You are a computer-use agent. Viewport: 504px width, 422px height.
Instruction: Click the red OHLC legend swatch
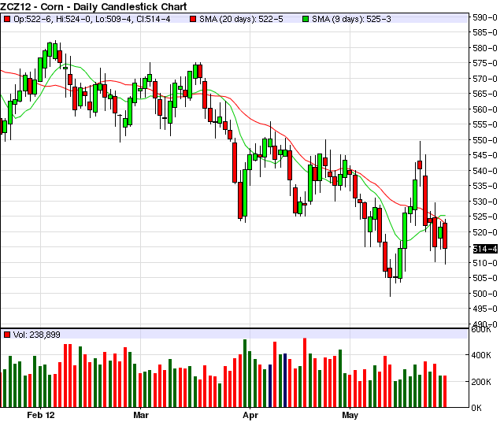(7, 19)
